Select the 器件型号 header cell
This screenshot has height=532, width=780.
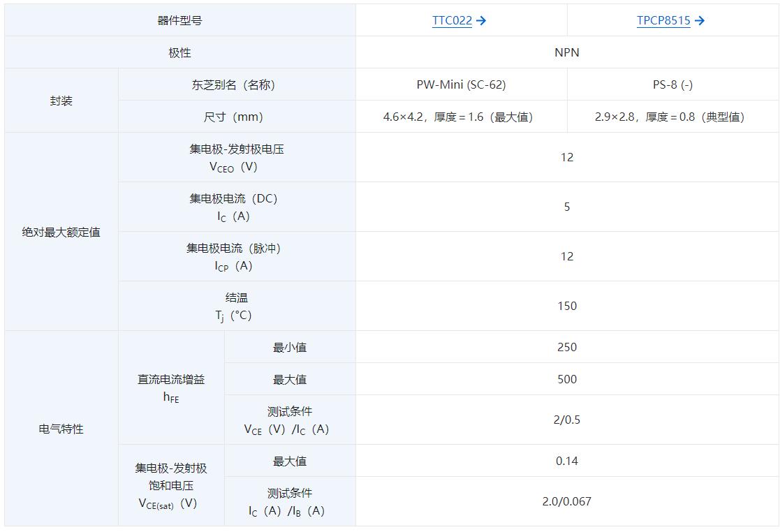pyautogui.click(x=180, y=20)
